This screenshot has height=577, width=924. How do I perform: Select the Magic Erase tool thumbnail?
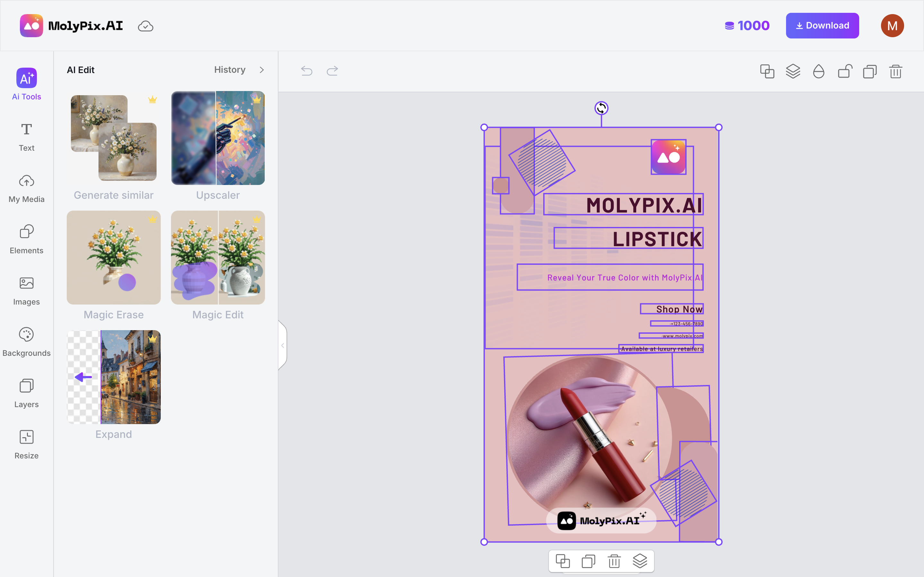[113, 258]
